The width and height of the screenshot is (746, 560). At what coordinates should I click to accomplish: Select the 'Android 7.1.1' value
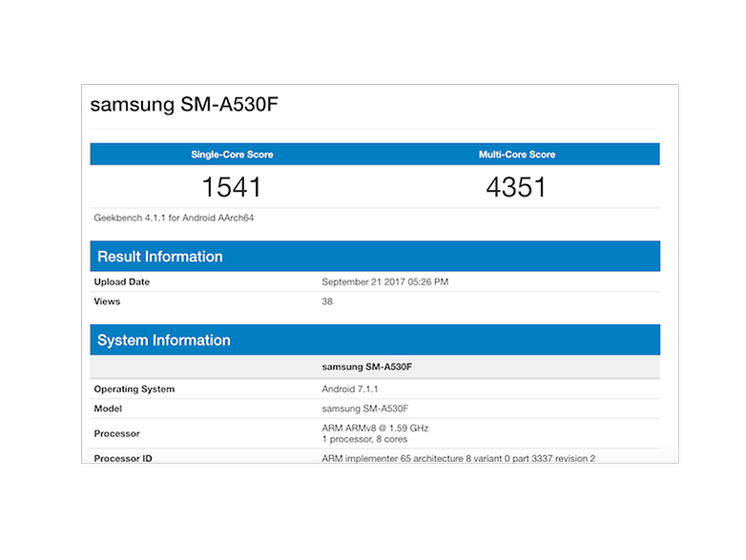click(350, 388)
